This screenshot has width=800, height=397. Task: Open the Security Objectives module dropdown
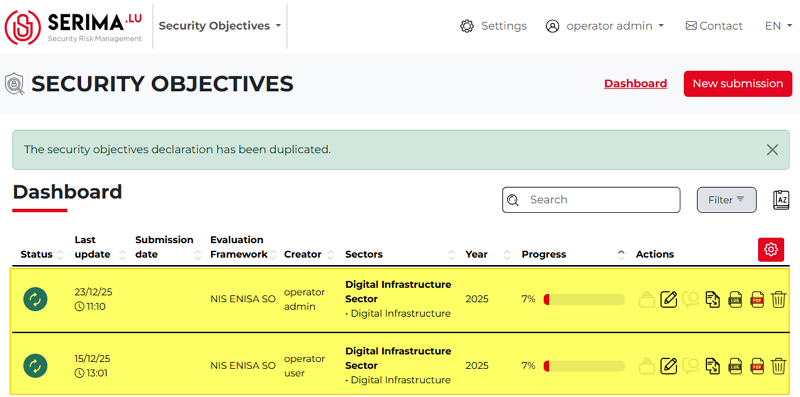(220, 26)
